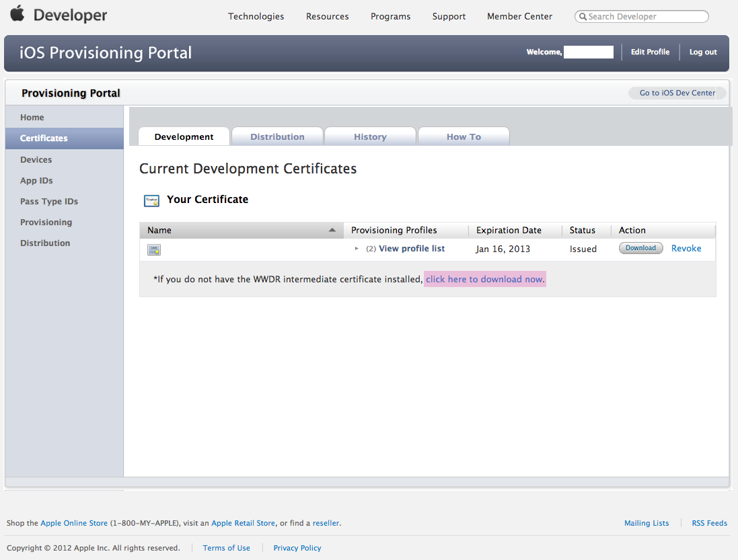Click the iOS Provisioning Portal title
The width and height of the screenshot is (738, 560).
106,52
